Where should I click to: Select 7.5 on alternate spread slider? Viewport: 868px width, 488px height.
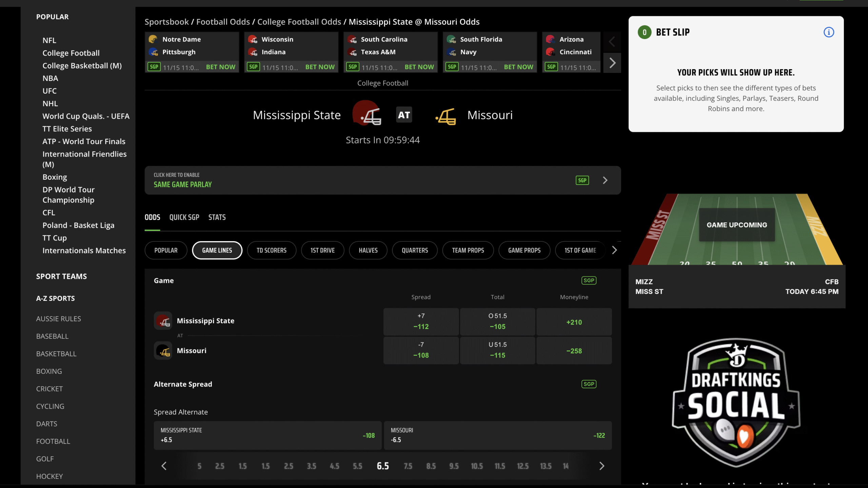408,466
